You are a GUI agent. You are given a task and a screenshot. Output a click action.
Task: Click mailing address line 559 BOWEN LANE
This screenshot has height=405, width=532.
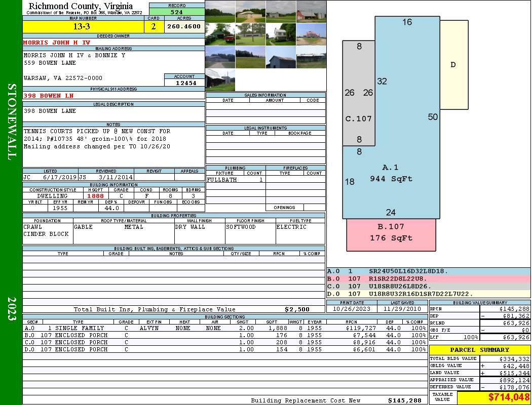pos(50,63)
